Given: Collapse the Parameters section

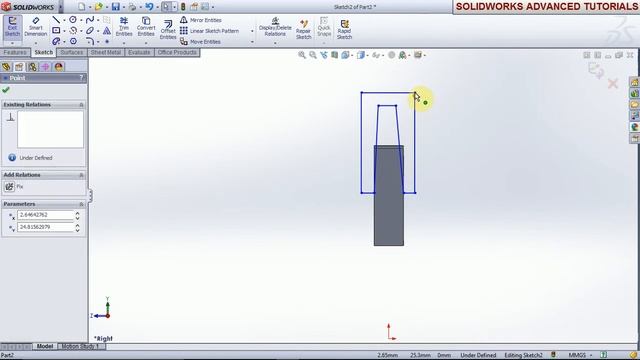Looking at the screenshot, I should tap(81, 204).
